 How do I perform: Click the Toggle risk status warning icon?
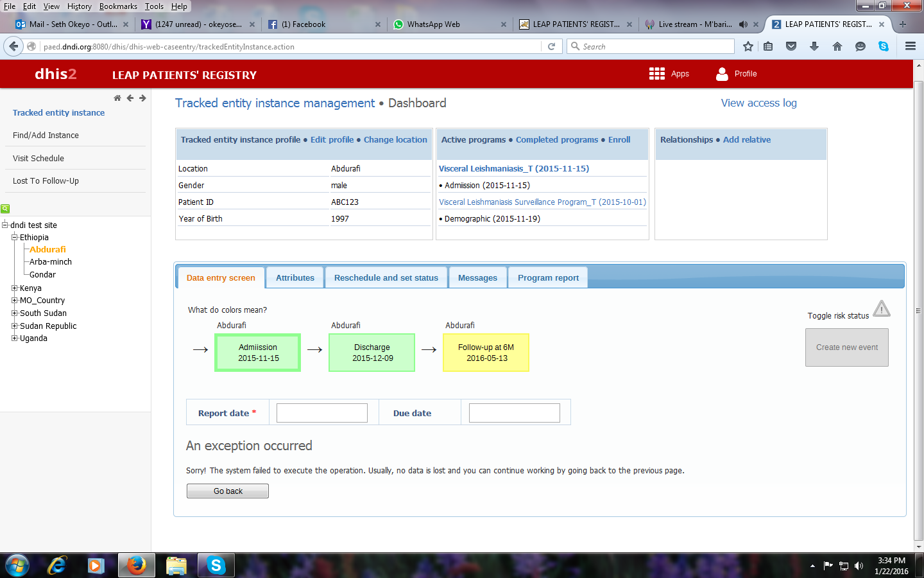(x=882, y=309)
